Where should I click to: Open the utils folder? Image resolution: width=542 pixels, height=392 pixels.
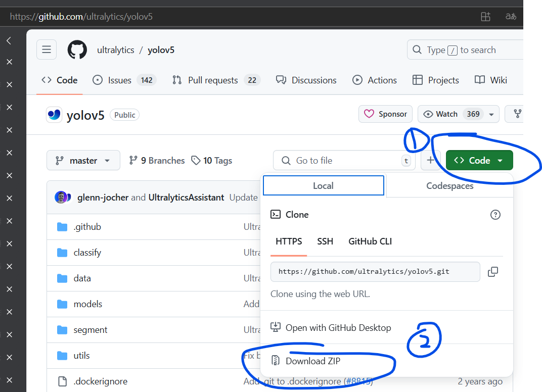click(x=81, y=356)
